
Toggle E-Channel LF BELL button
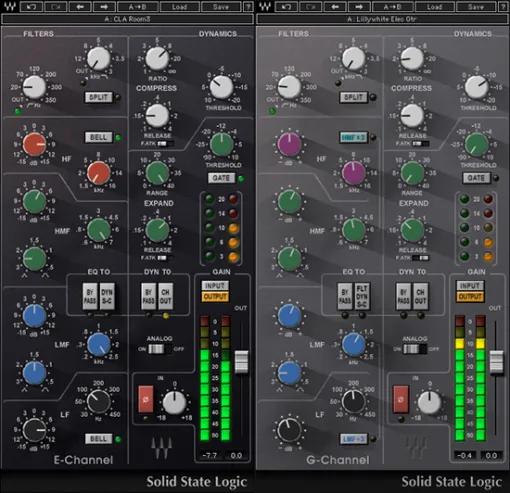(x=98, y=439)
